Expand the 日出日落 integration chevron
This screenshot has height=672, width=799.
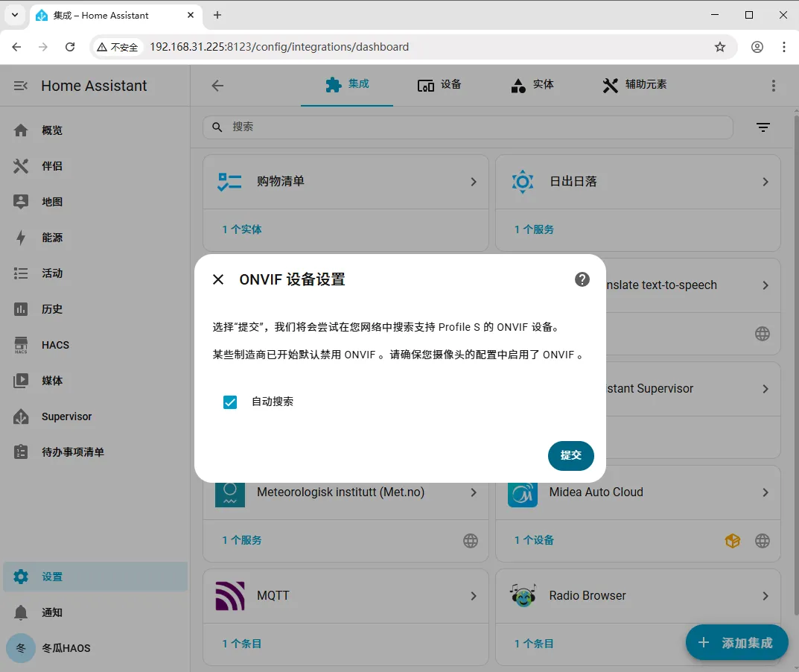click(765, 182)
